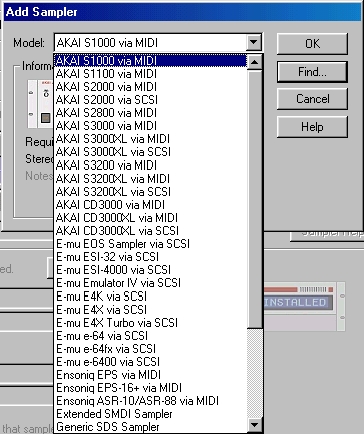Screen dimensions: 364x434
Task: Select AKAI S1000 via MIDI from list
Action: [151, 61]
